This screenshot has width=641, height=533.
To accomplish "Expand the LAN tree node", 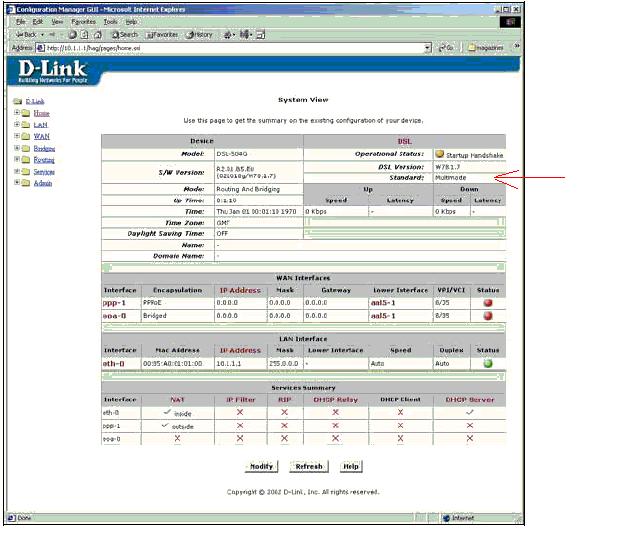I will tap(17, 124).
